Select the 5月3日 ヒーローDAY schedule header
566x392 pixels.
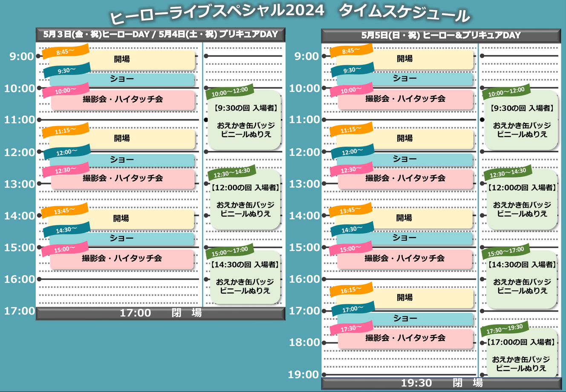tap(160, 35)
